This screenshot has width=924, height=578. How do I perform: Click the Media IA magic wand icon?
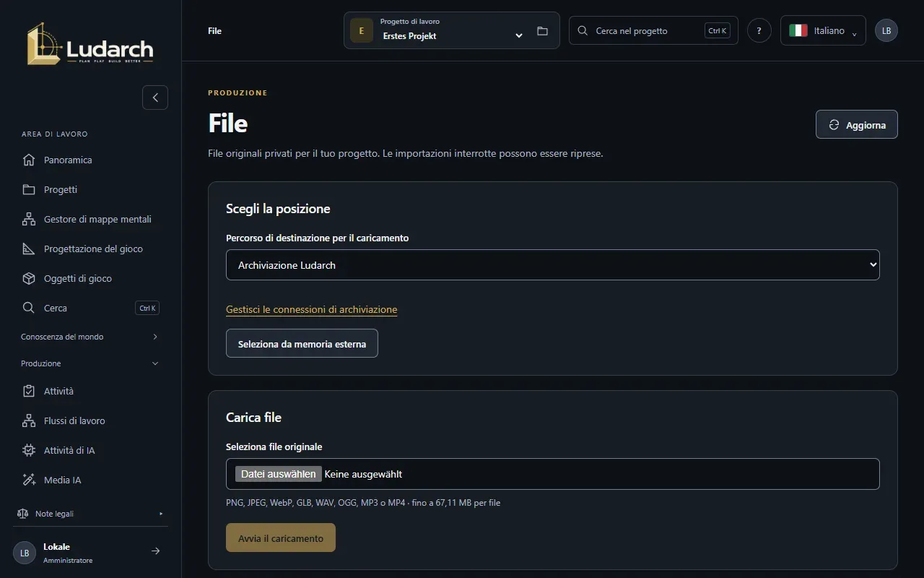pyautogui.click(x=29, y=480)
